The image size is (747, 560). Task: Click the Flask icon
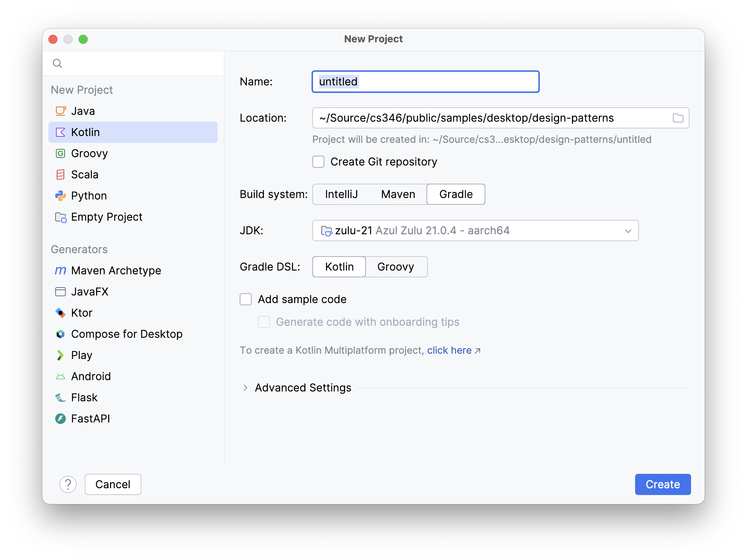(60, 398)
